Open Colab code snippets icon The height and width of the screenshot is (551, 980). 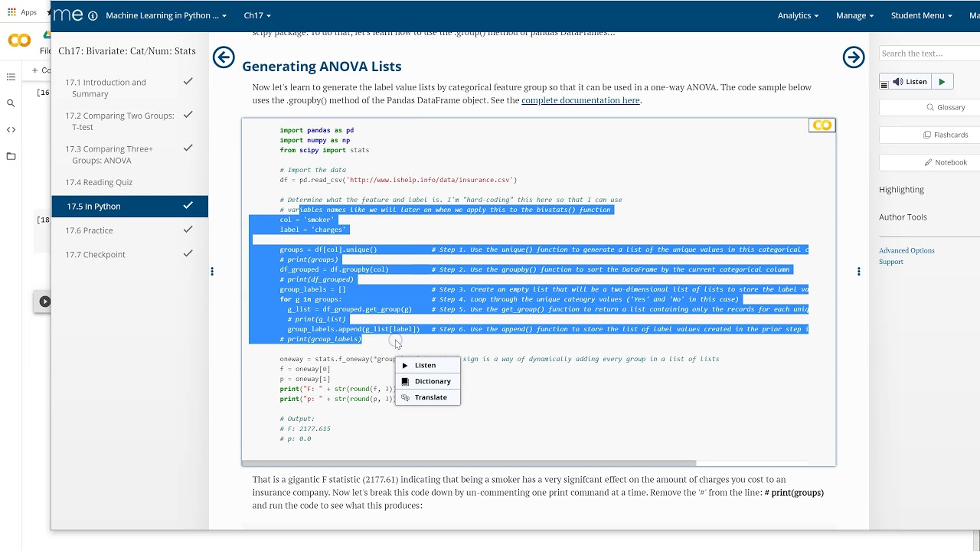(11, 129)
